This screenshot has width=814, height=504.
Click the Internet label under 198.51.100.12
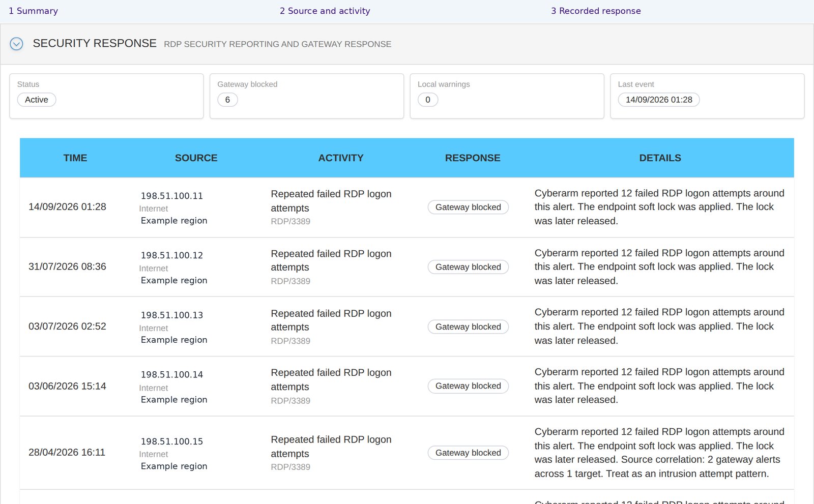pos(153,269)
